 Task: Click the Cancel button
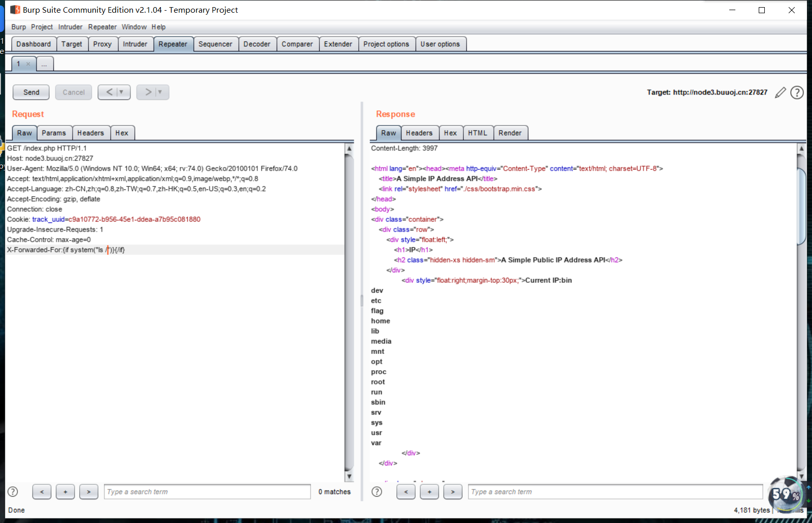coord(74,92)
